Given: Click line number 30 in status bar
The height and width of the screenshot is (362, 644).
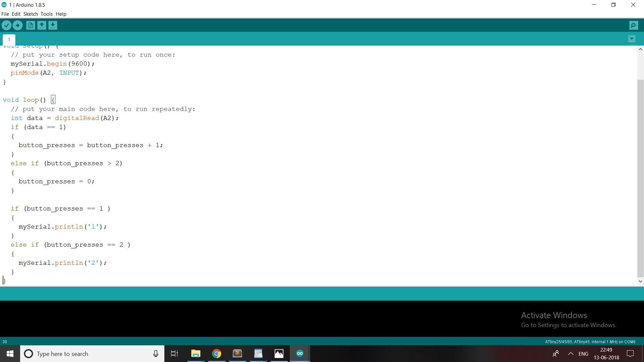Looking at the screenshot, I should [x=5, y=342].
